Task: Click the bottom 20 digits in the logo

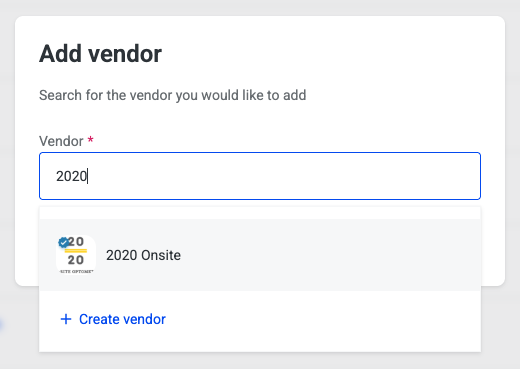Action: click(76, 260)
